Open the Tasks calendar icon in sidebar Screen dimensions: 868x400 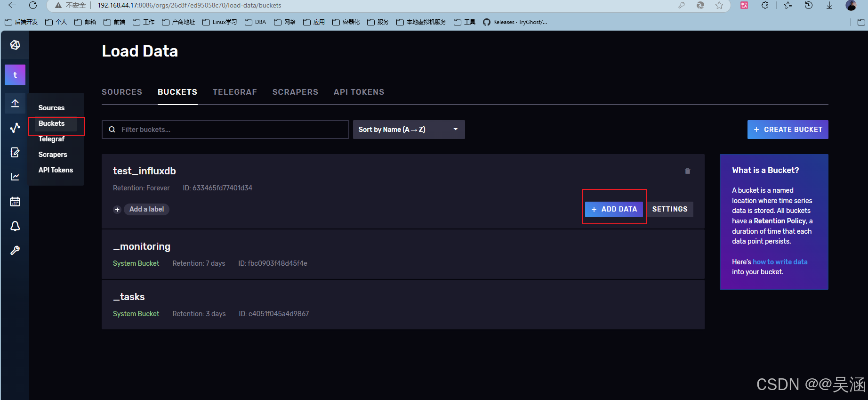15,201
